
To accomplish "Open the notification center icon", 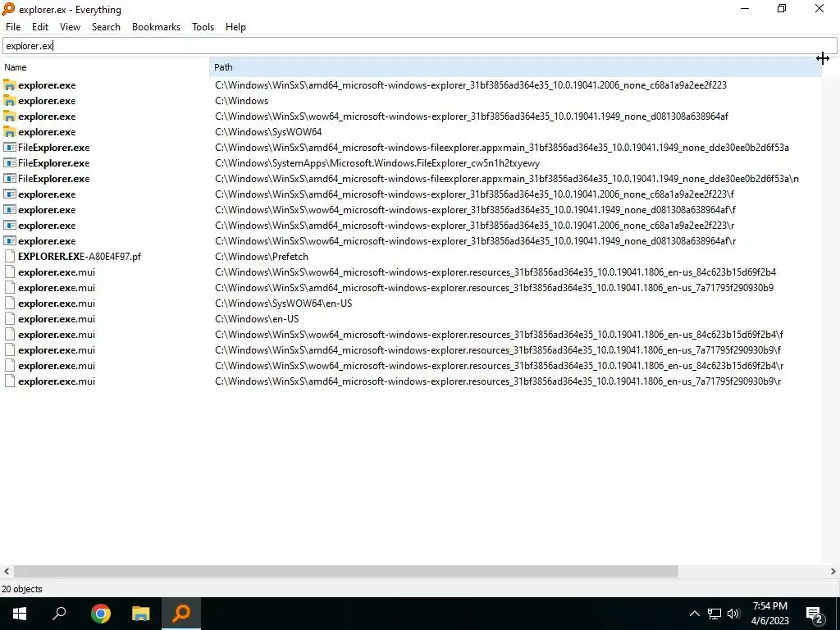I will pyautogui.click(x=815, y=614).
